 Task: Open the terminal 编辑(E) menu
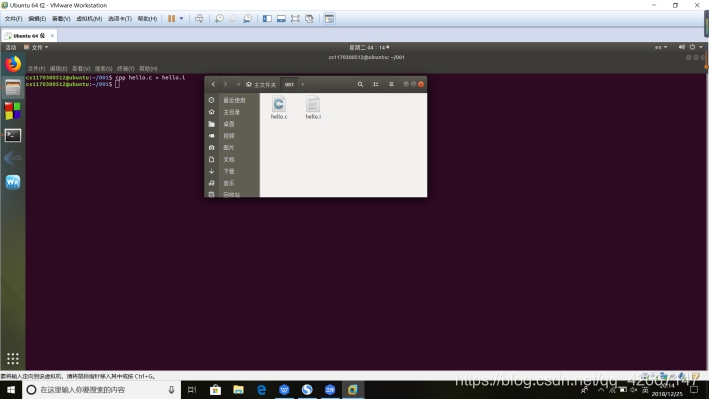(x=58, y=68)
